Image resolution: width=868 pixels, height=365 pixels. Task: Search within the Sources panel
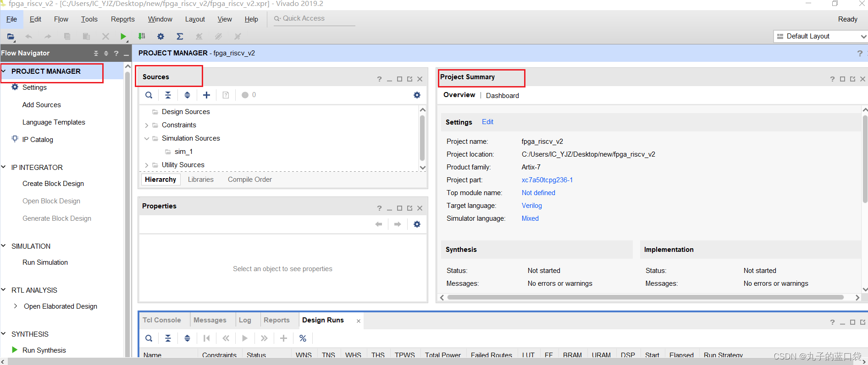[149, 95]
